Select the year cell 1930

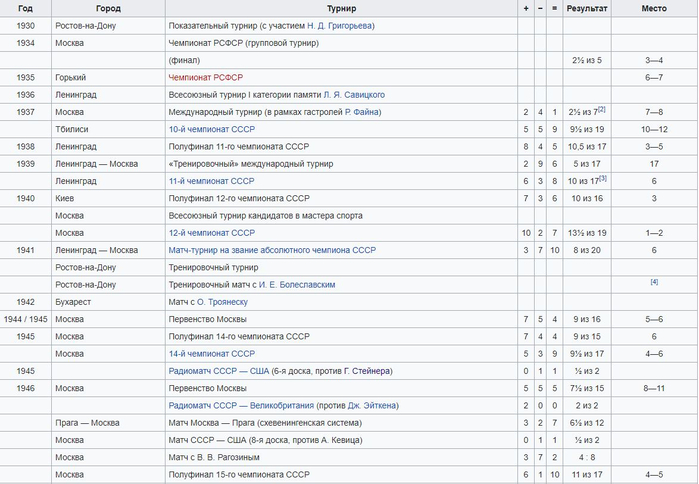[25, 26]
